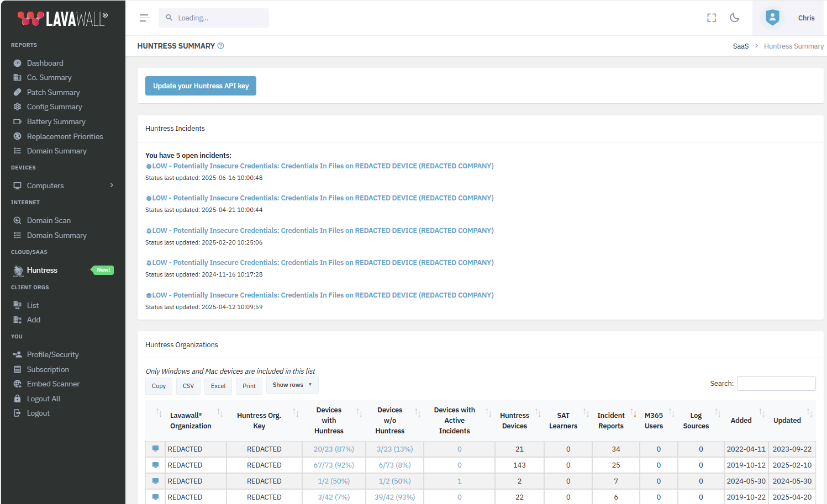This screenshot has height=504, width=827.
Task: Toggle dark mode moon icon
Action: pyautogui.click(x=734, y=18)
